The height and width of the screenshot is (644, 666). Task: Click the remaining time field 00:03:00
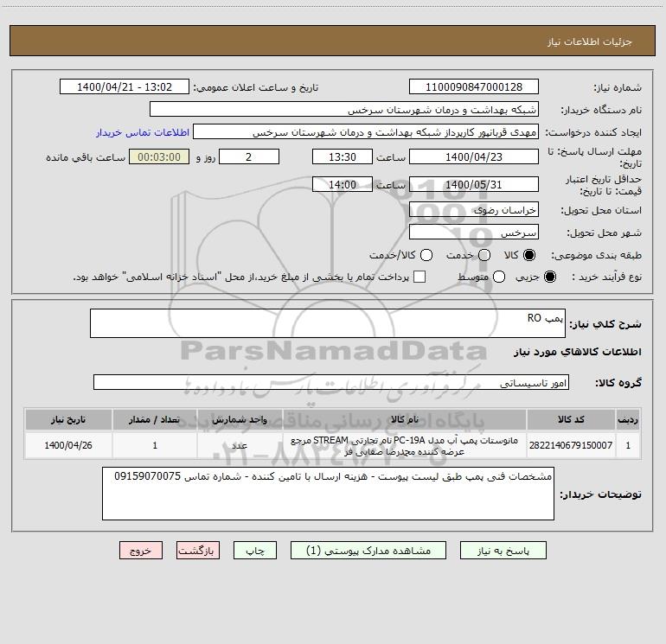pos(159,156)
